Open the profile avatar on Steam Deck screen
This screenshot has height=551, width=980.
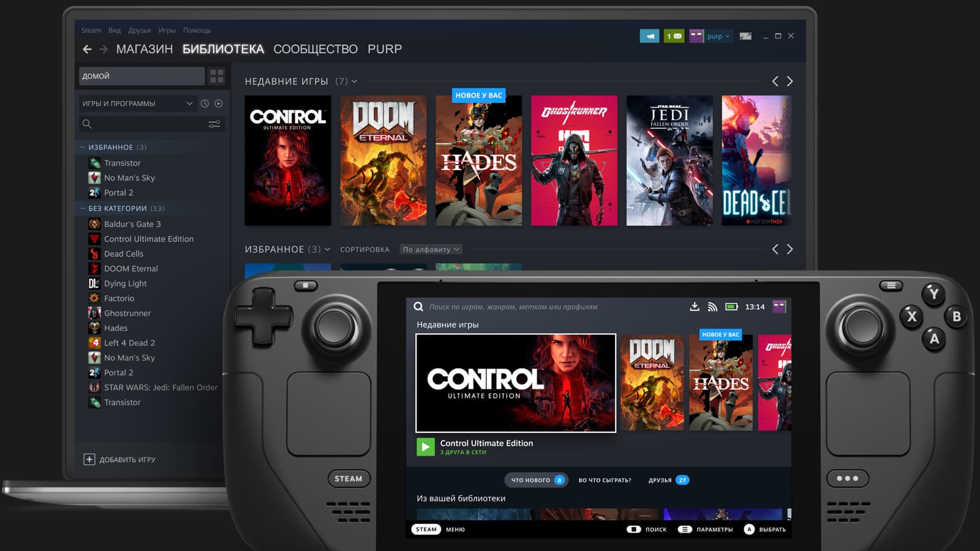click(x=779, y=307)
